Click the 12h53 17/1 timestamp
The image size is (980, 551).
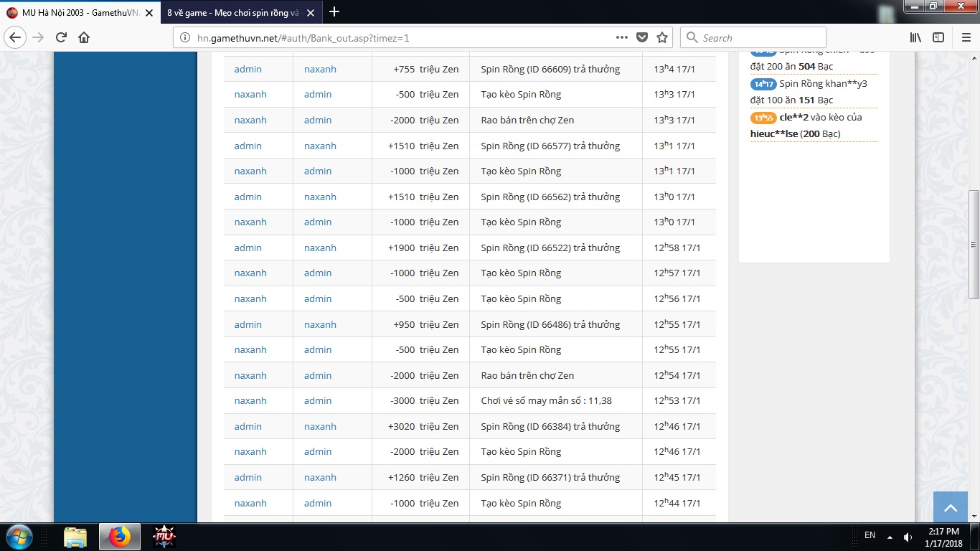pos(677,400)
